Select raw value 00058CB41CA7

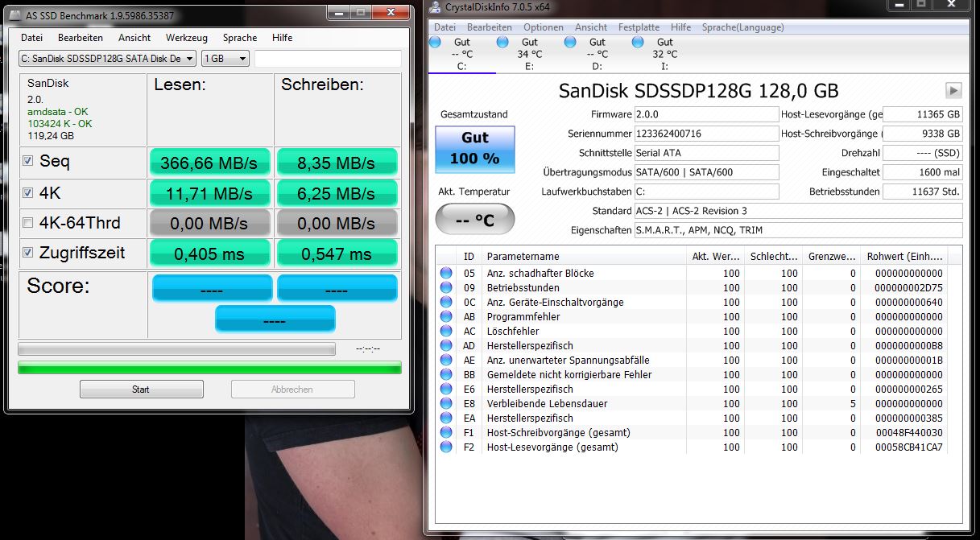coord(908,447)
